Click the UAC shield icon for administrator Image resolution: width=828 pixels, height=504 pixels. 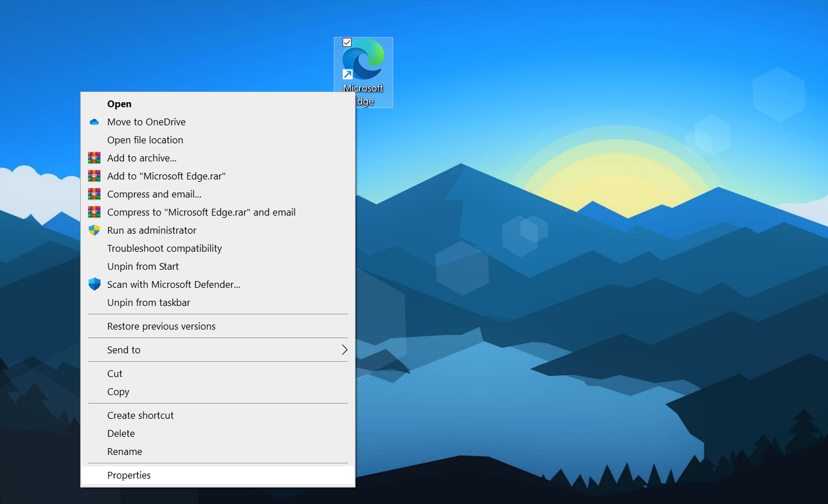pyautogui.click(x=94, y=230)
